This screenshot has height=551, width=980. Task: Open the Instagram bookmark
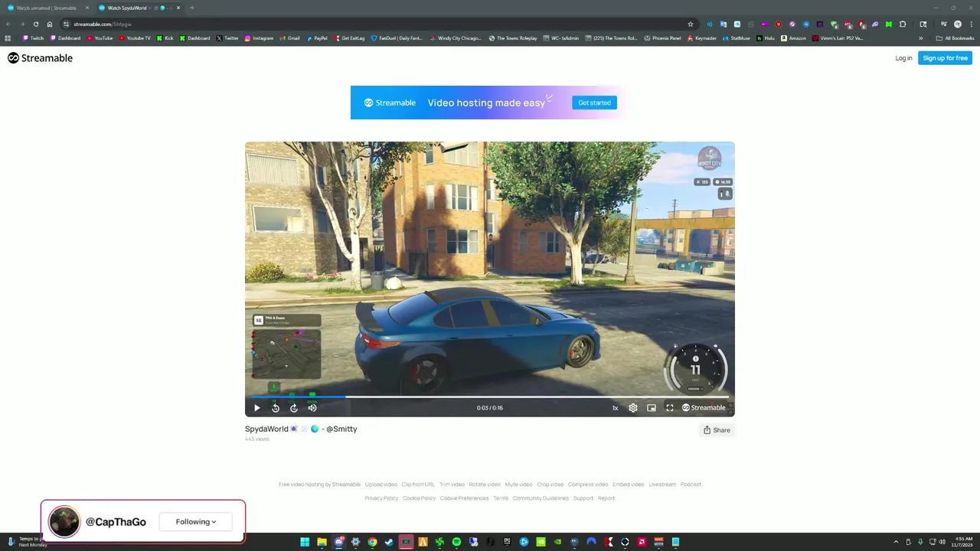(259, 38)
